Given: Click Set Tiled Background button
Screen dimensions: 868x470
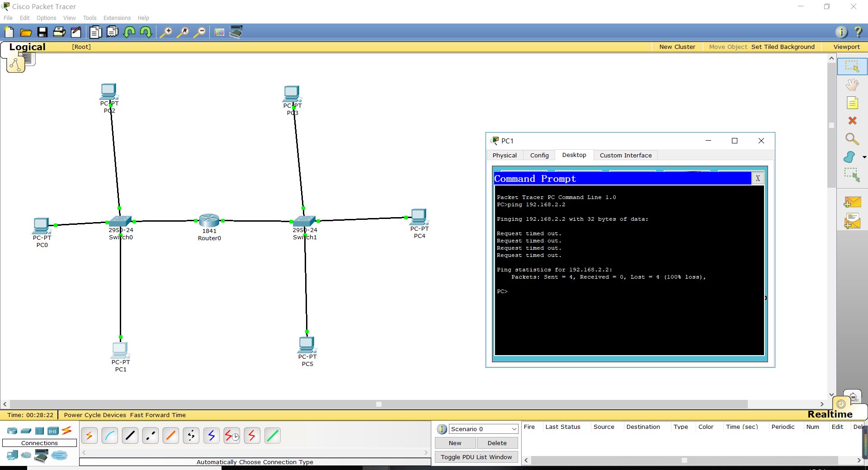Looking at the screenshot, I should click(x=783, y=47).
